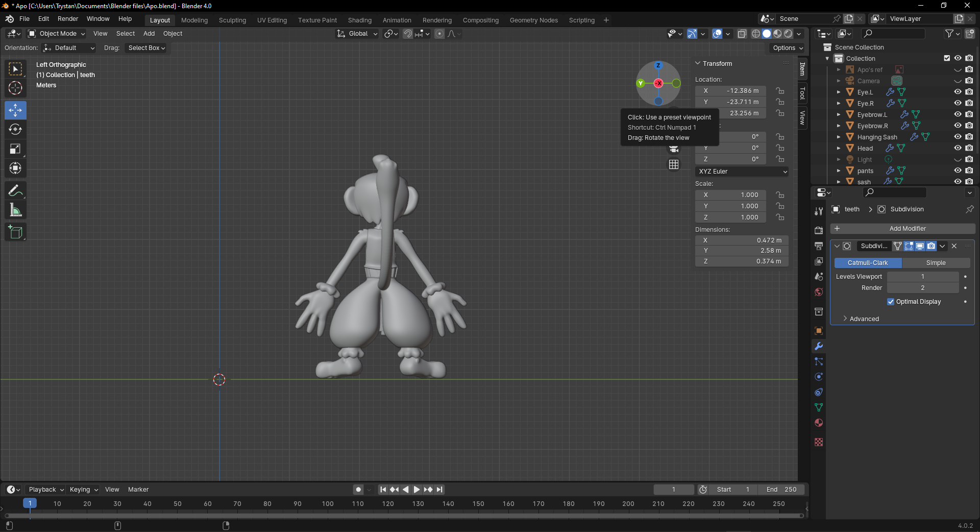The image size is (980, 532).
Task: Uncheck the Optimal Display checkbox
Action: point(891,302)
